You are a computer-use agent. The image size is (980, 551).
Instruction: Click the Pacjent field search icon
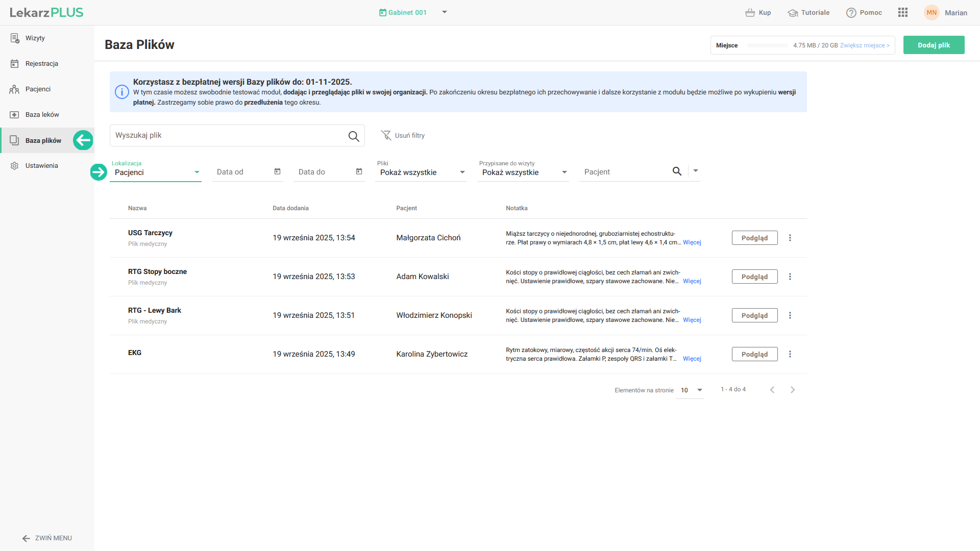pos(677,171)
